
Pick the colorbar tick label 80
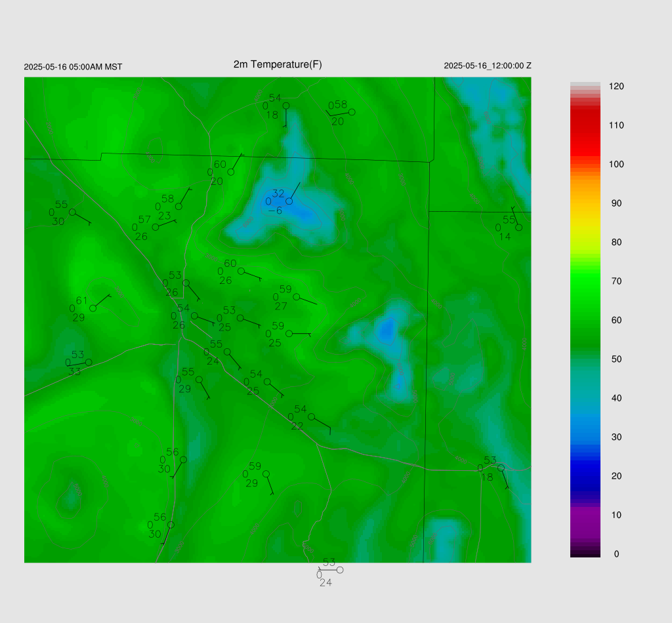coord(616,242)
